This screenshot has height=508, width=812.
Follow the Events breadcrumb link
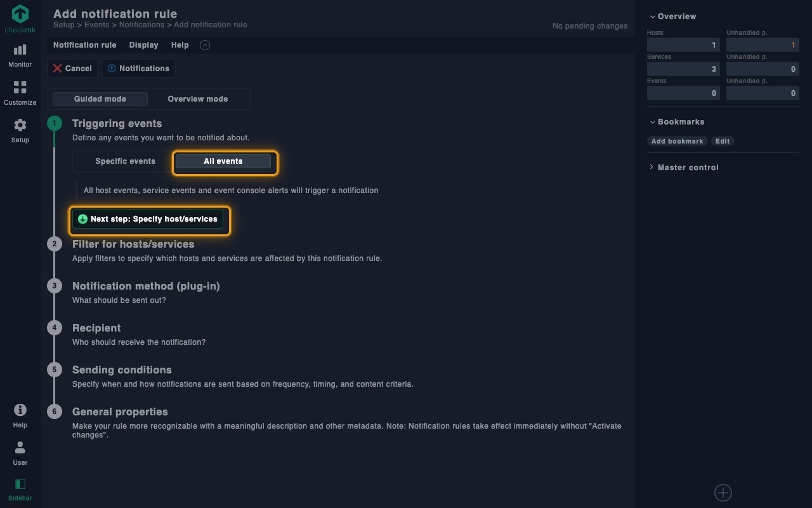97,25
